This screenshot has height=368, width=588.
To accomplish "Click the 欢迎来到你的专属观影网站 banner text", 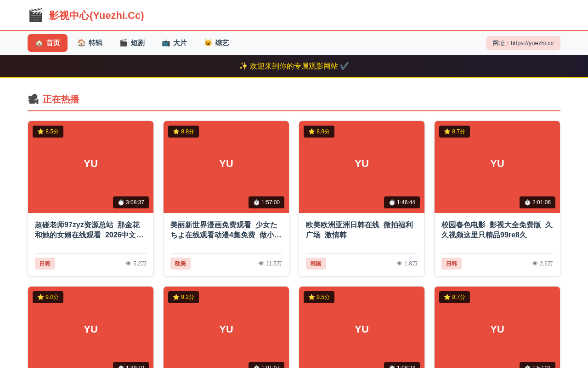I will (x=294, y=66).
